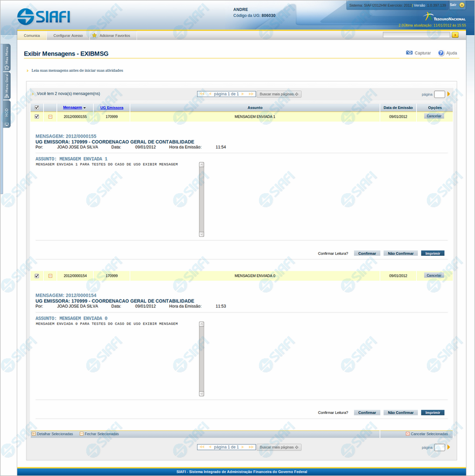
Task: Click top go-to-page orange arrow
Action: coord(449,94)
